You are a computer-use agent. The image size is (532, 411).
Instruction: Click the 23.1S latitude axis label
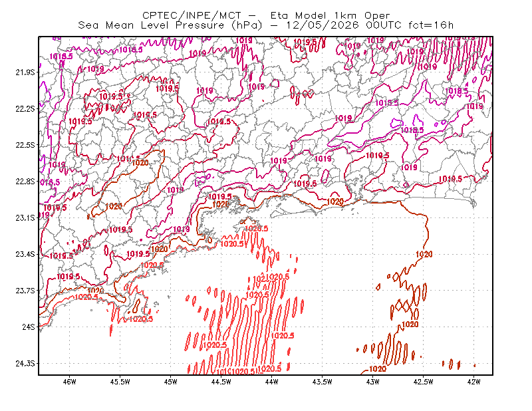[25, 217]
